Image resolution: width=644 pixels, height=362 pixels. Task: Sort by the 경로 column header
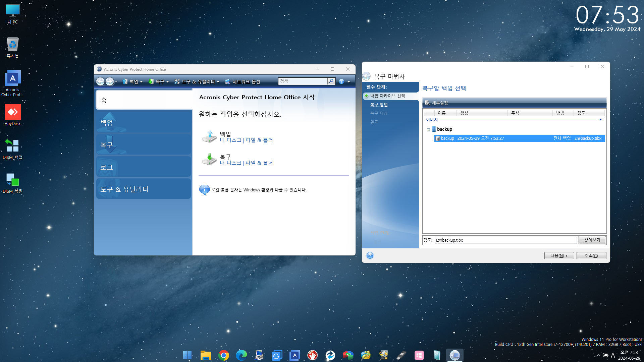point(589,113)
